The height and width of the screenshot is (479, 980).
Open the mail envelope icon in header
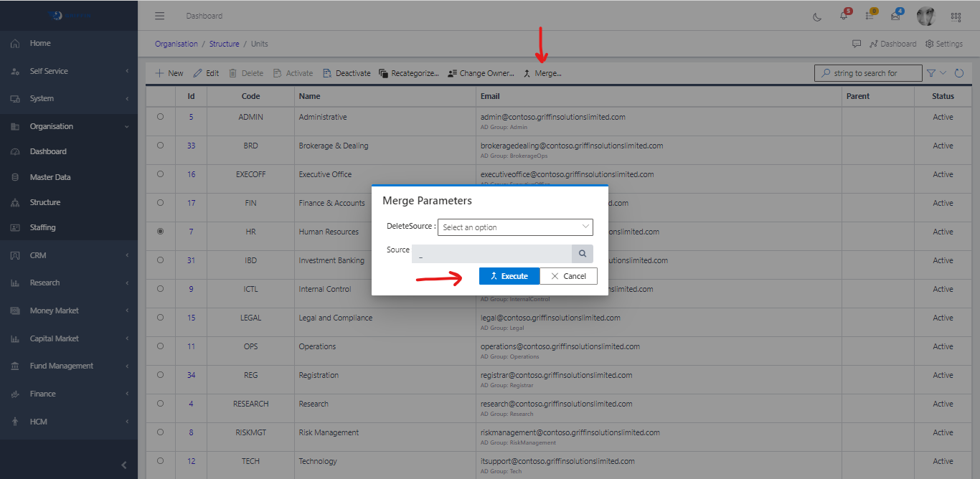coord(895,16)
